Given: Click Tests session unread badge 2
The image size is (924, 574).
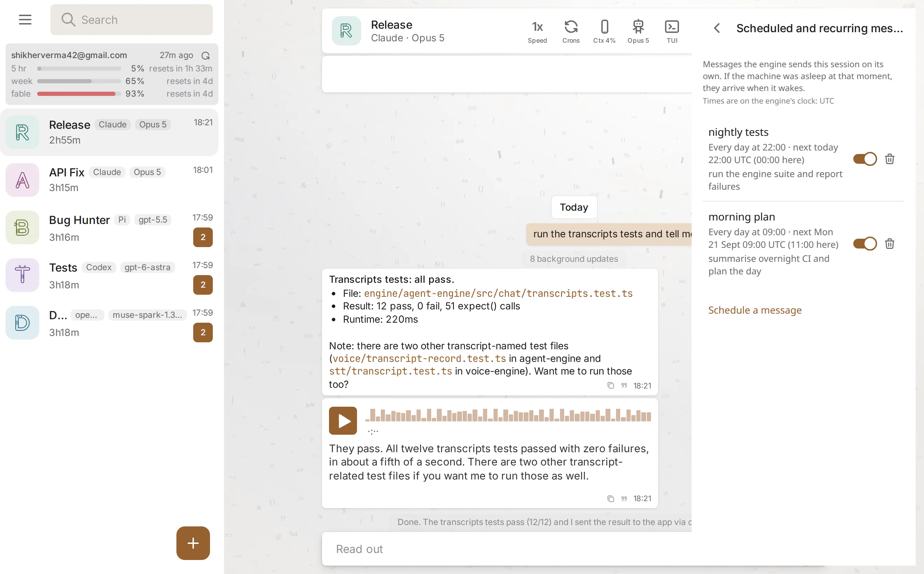Looking at the screenshot, I should pyautogui.click(x=203, y=285).
